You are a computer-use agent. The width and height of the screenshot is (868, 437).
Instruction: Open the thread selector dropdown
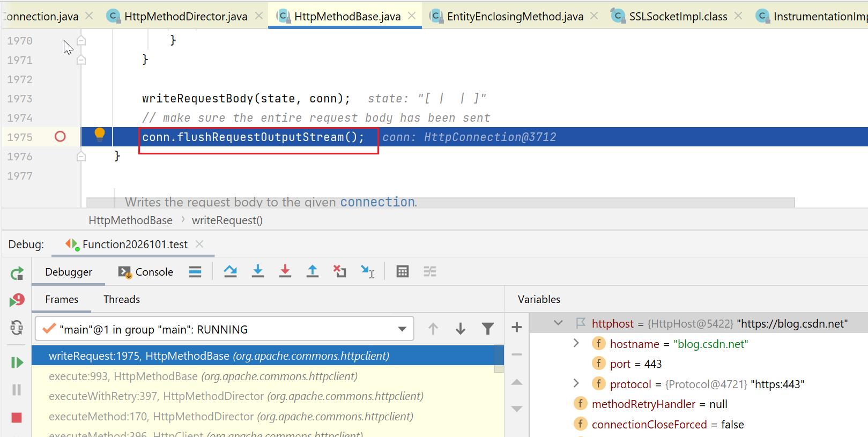click(x=402, y=329)
